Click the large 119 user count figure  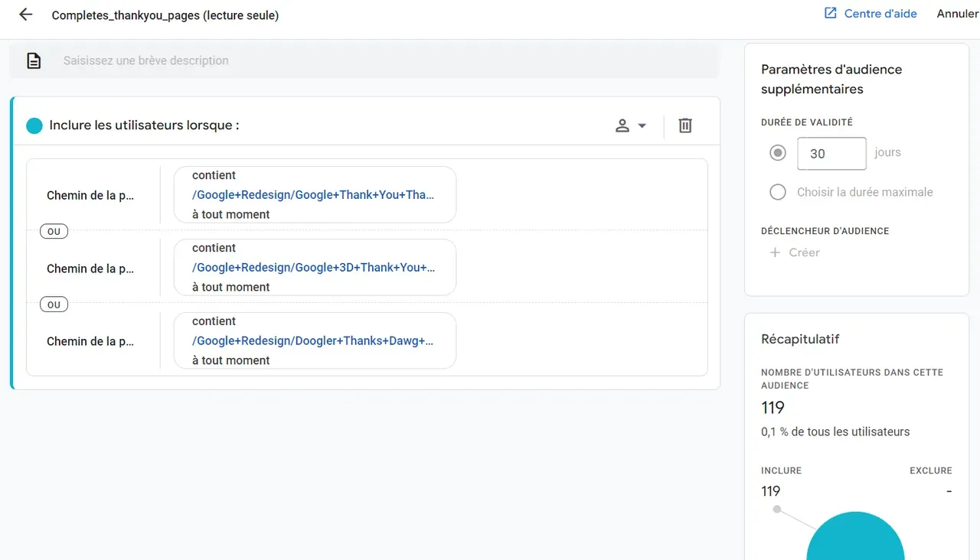[773, 407]
